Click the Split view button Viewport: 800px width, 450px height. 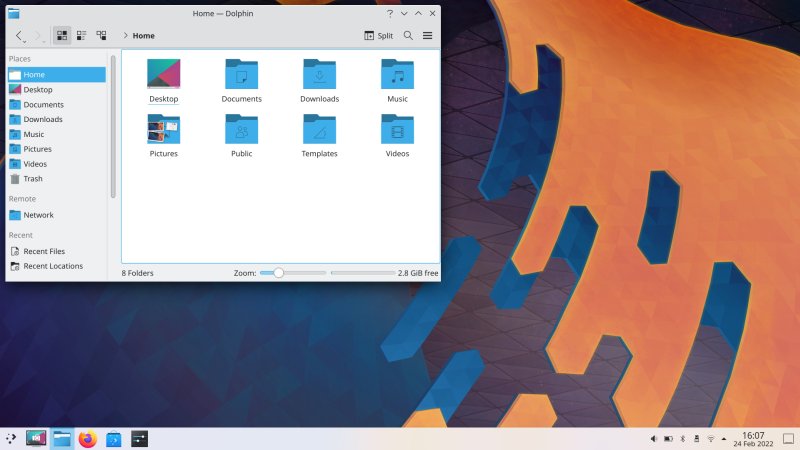[x=379, y=35]
